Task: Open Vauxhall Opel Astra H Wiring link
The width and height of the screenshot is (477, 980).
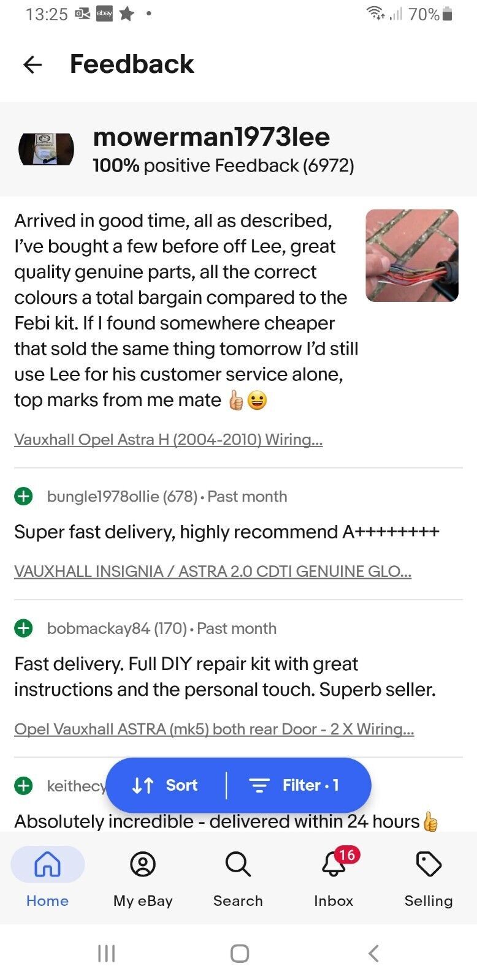Action: point(169,439)
